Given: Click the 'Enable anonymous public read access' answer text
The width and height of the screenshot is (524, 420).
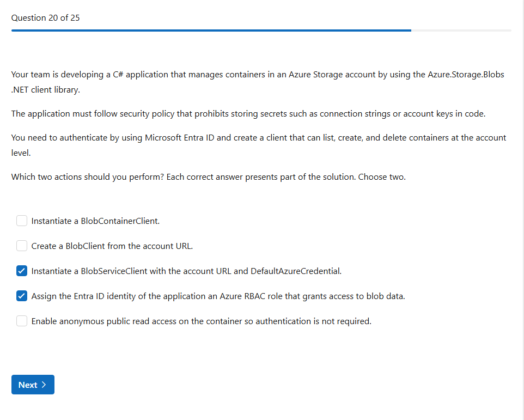Looking at the screenshot, I should [x=201, y=321].
